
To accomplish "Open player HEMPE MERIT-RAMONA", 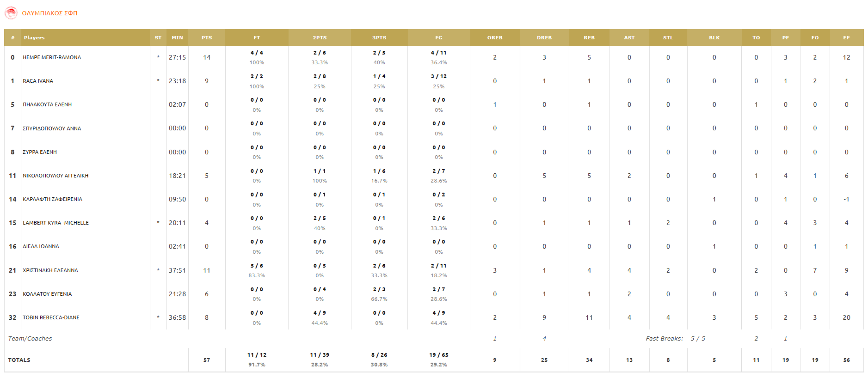I will click(52, 57).
